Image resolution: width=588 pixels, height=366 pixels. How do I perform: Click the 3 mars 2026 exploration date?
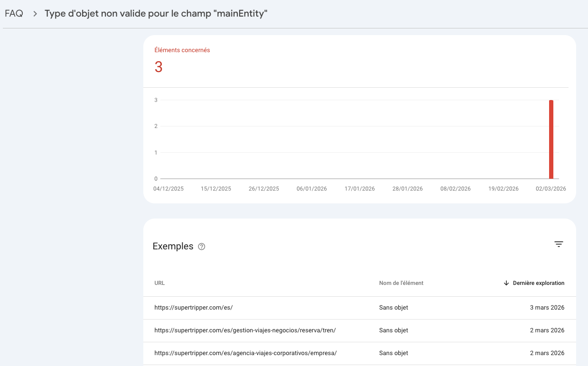point(547,308)
